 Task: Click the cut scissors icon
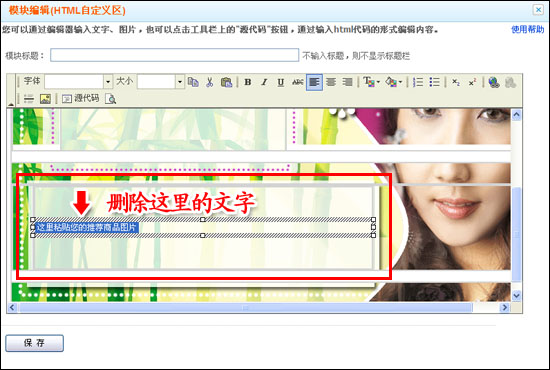click(210, 82)
